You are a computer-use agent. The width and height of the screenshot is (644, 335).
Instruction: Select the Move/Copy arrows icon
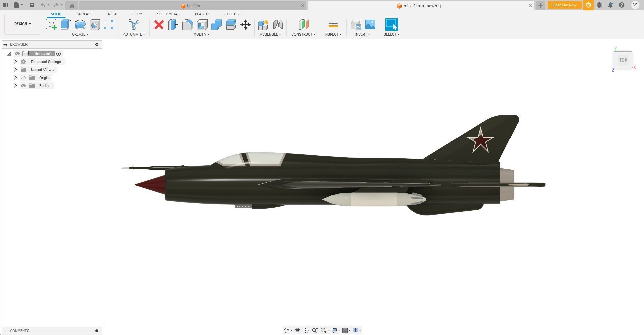(246, 25)
